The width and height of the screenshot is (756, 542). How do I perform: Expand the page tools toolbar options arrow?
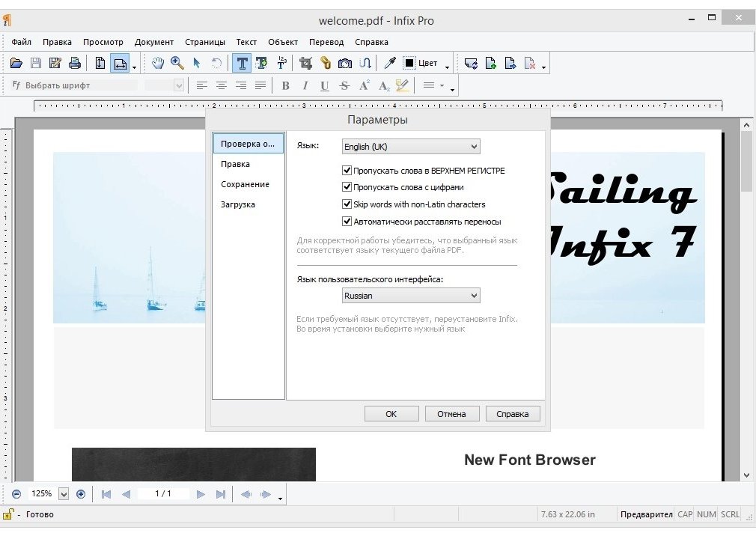pos(543,67)
